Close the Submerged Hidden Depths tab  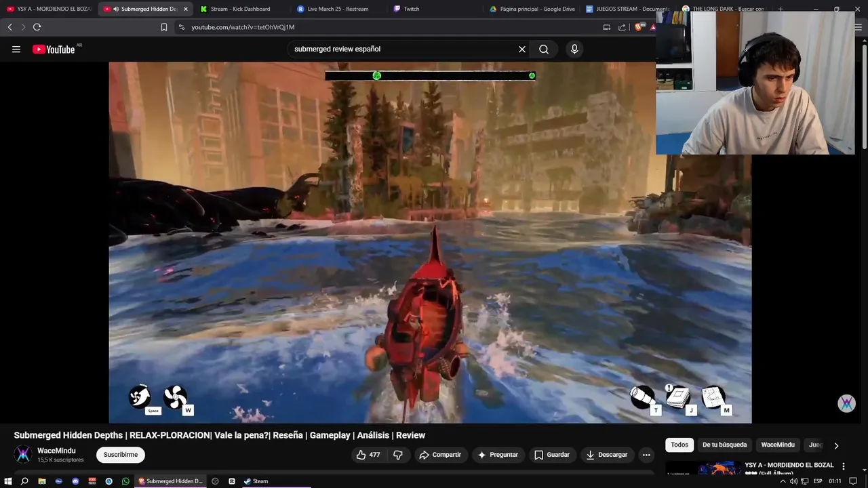click(186, 9)
